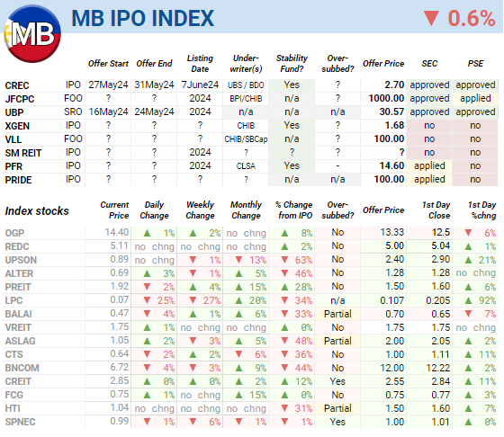The width and height of the screenshot is (504, 437).
Task: Click the ALTER stock label
Action: tap(19, 273)
